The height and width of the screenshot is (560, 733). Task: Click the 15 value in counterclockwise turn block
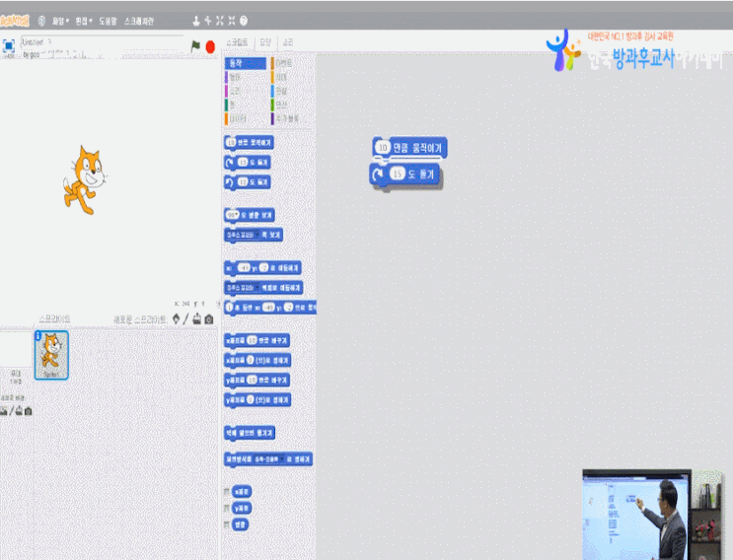click(242, 181)
